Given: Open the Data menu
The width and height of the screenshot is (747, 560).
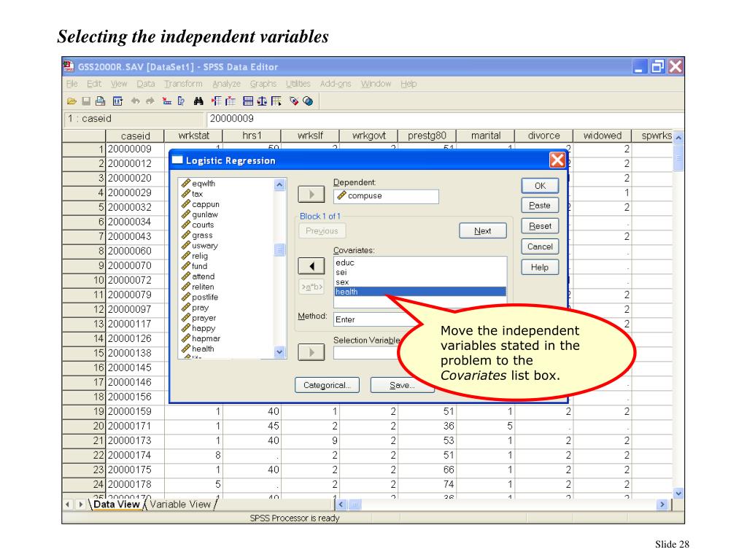Looking at the screenshot, I should tap(145, 84).
